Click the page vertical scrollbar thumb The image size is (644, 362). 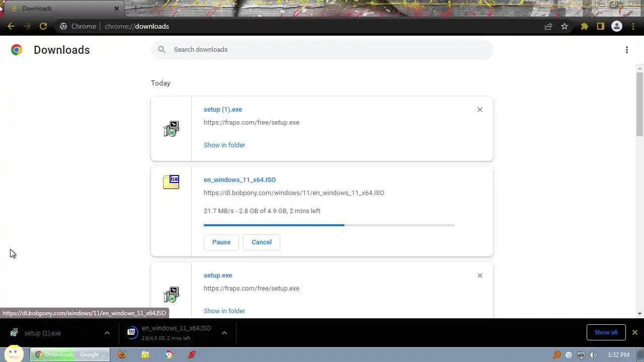(x=639, y=104)
